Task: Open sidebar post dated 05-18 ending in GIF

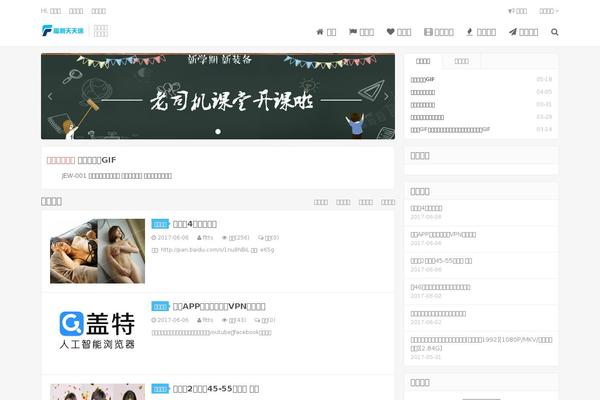Action: pos(422,80)
